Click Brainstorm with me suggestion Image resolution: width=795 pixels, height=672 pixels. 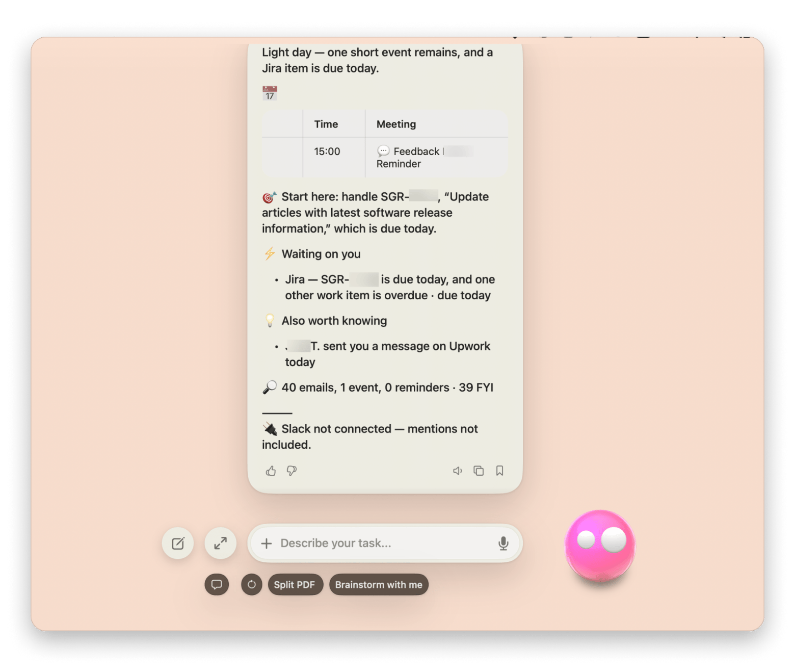coord(379,584)
